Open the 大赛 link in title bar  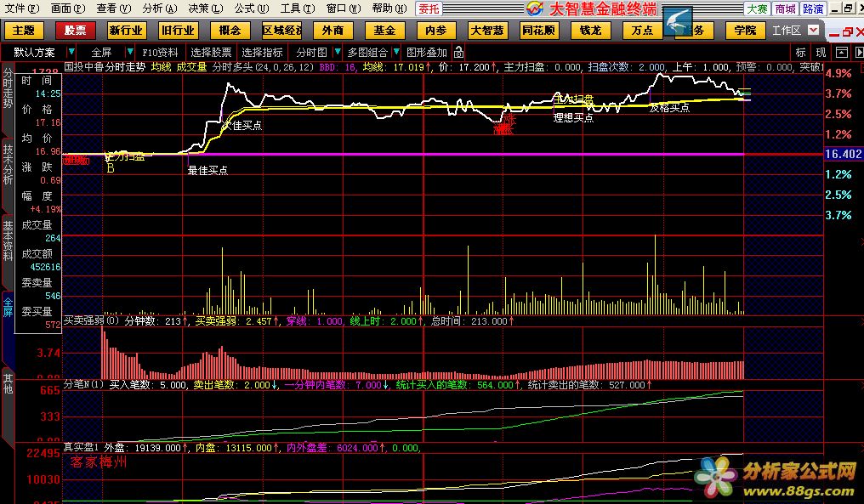pyautogui.click(x=757, y=8)
